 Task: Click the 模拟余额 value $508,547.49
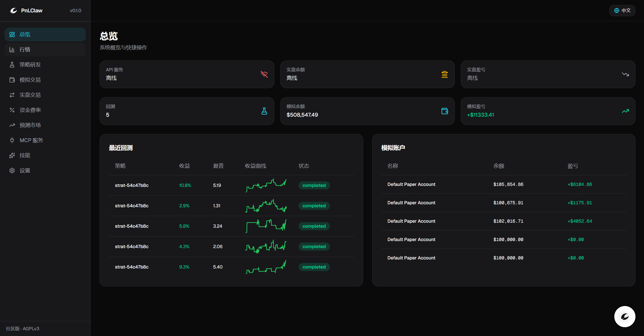(302, 115)
